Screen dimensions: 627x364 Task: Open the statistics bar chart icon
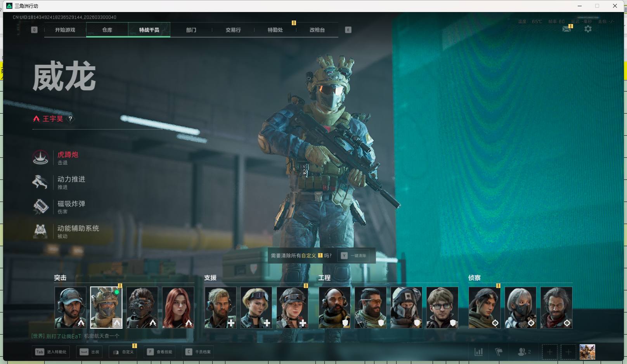click(x=479, y=352)
